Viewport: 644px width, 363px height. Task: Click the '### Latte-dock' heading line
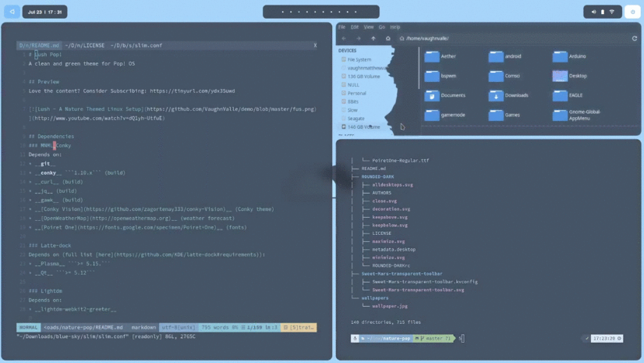(x=50, y=245)
